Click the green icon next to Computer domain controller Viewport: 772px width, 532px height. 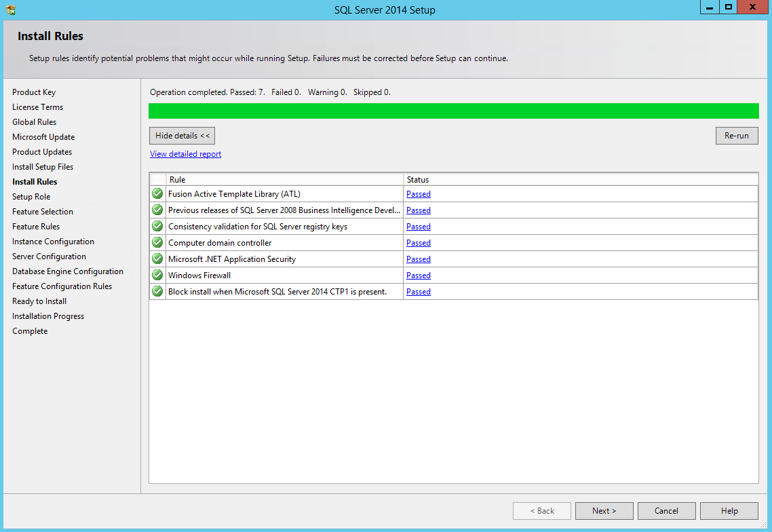(157, 242)
